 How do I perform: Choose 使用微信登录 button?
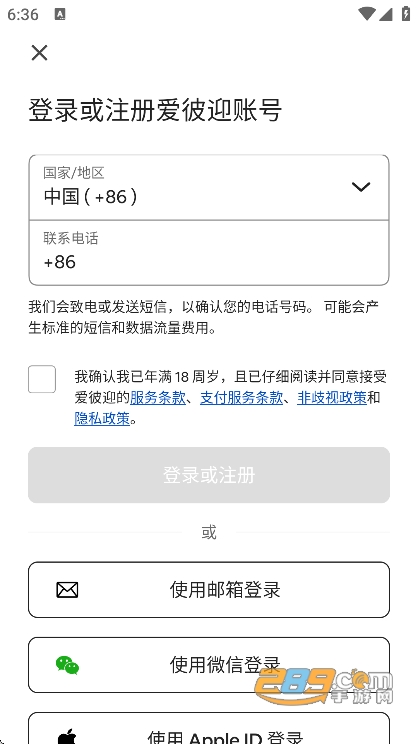[x=209, y=665]
